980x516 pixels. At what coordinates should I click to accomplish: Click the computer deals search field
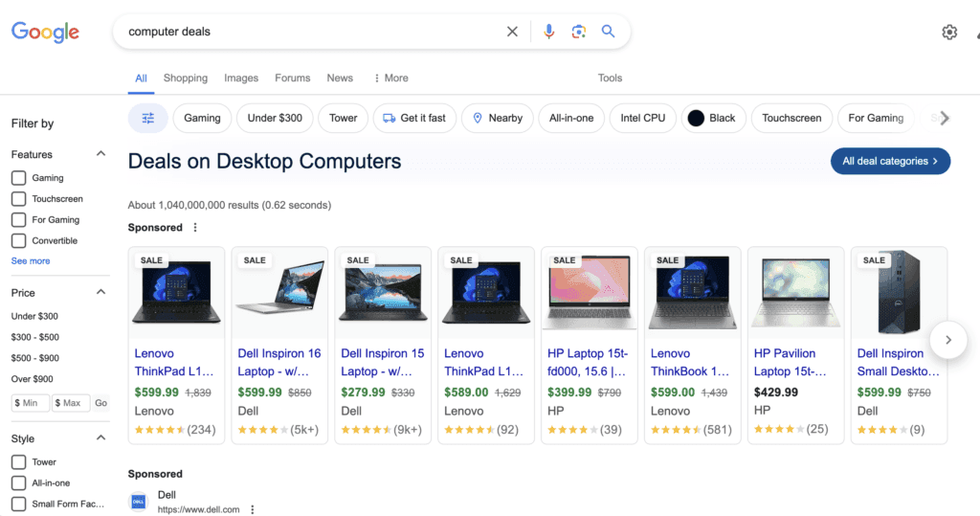point(311,32)
